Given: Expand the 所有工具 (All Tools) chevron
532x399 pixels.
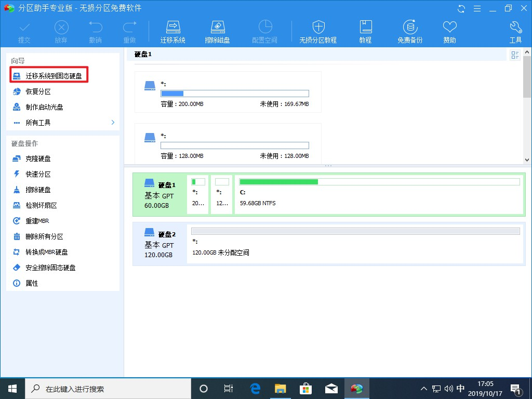Looking at the screenshot, I should click(112, 123).
